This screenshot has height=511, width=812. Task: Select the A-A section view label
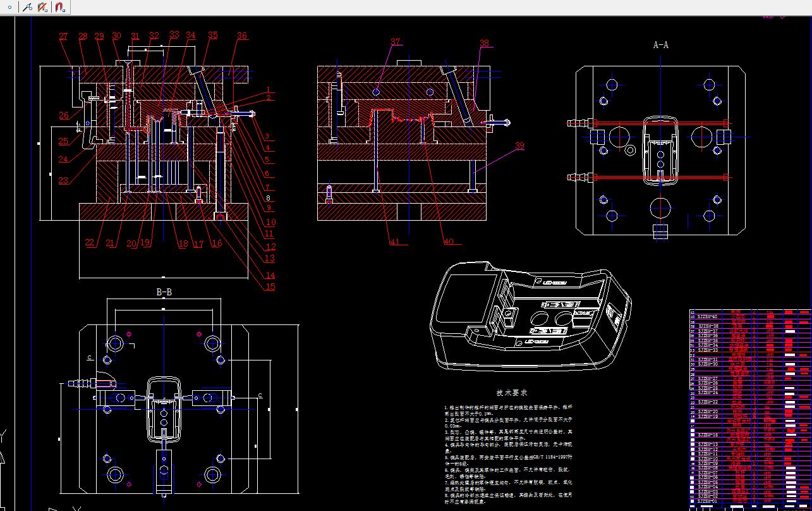tap(661, 45)
